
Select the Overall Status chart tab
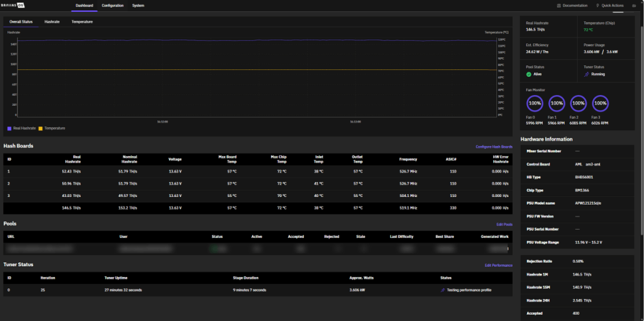pos(21,22)
